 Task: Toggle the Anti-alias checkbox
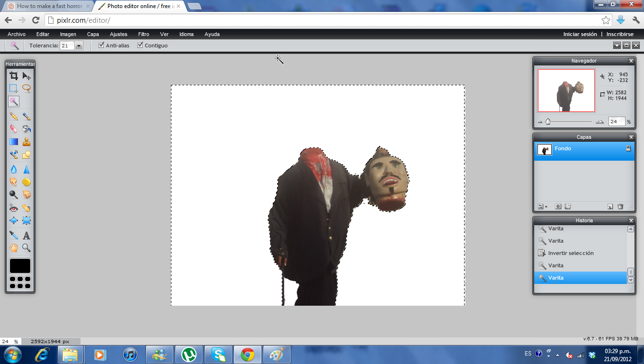tap(101, 45)
